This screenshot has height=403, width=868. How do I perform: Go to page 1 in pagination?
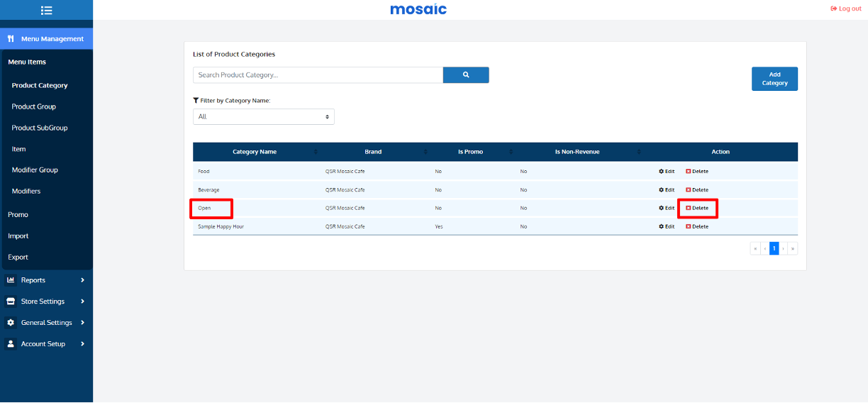point(774,248)
